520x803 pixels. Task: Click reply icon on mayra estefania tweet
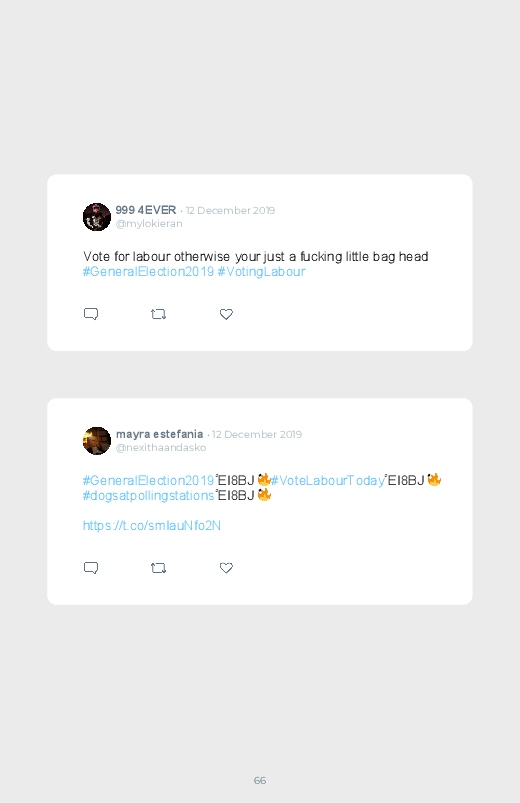coord(91,567)
